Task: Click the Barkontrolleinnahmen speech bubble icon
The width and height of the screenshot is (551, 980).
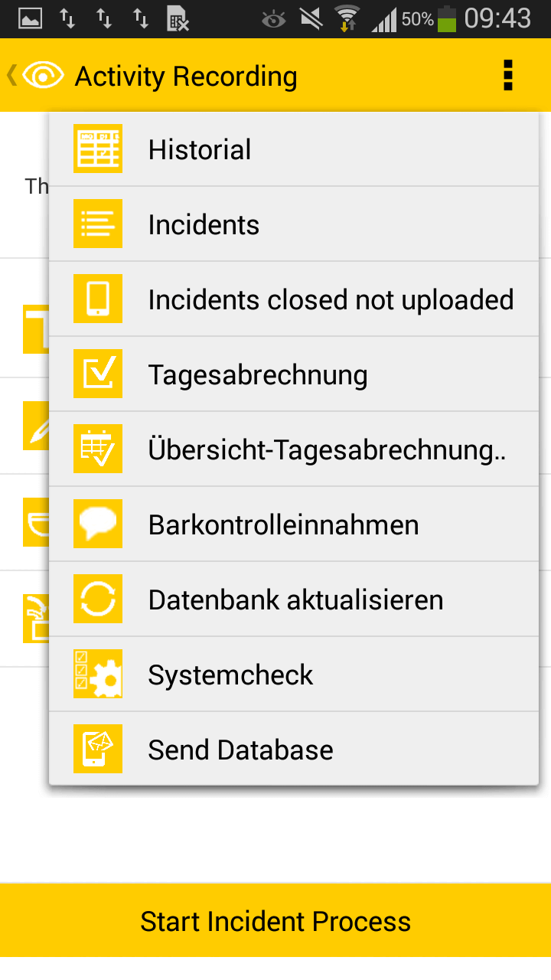Action: (x=98, y=524)
